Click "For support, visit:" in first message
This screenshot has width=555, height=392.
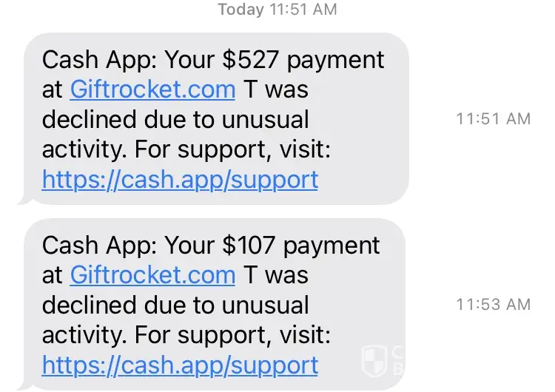232,149
